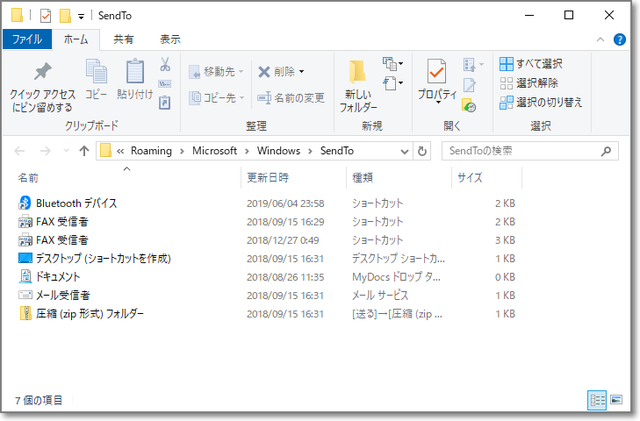
Task: Expand the Delete (削除) dropdown arrow
Action: tap(302, 72)
